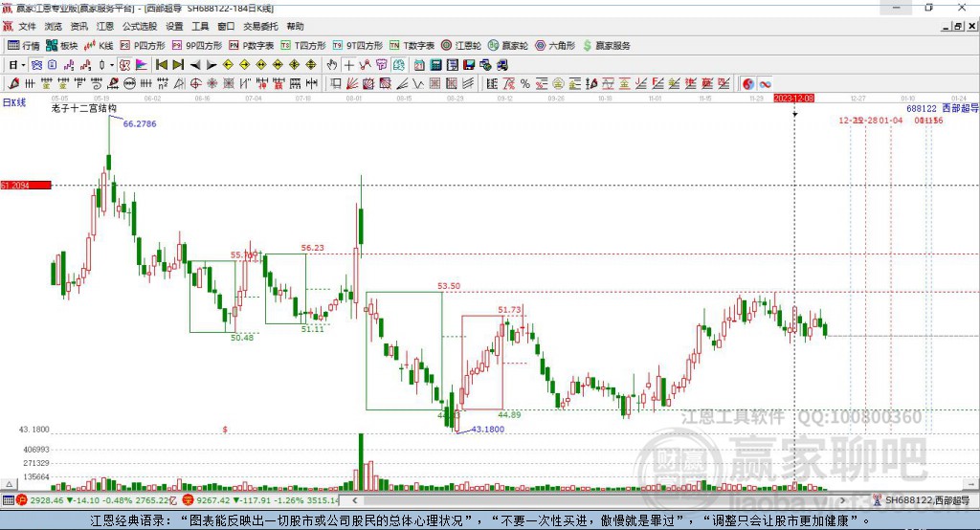Minimize the inner chart window
Screen dimensions: 980x530
pos(946,26)
